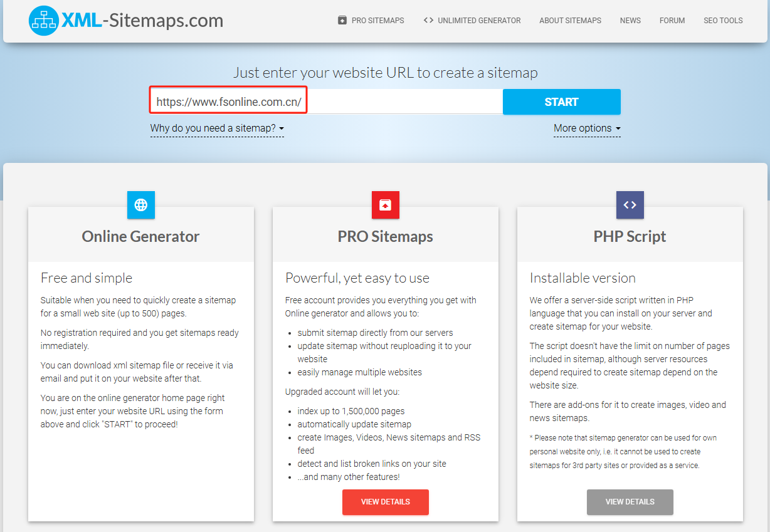Click 'submit sitemap directly from our servers' bullet
The image size is (770, 532).
(376, 333)
